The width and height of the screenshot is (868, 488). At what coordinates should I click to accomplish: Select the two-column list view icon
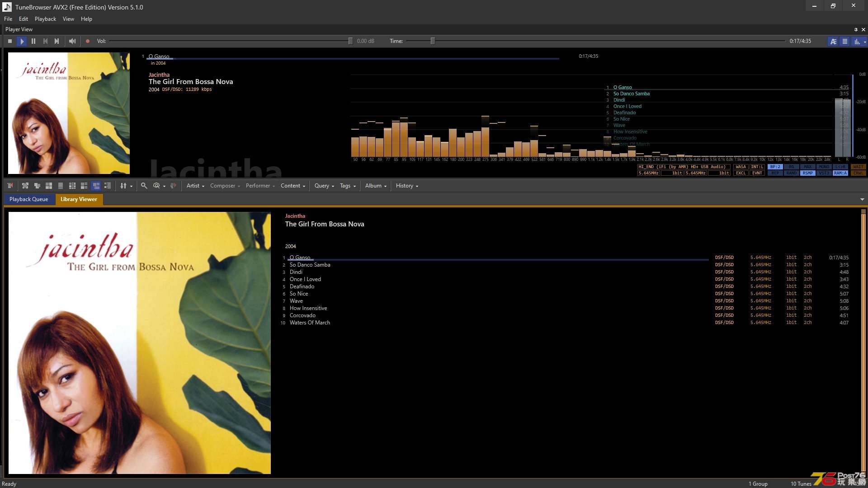coord(72,186)
